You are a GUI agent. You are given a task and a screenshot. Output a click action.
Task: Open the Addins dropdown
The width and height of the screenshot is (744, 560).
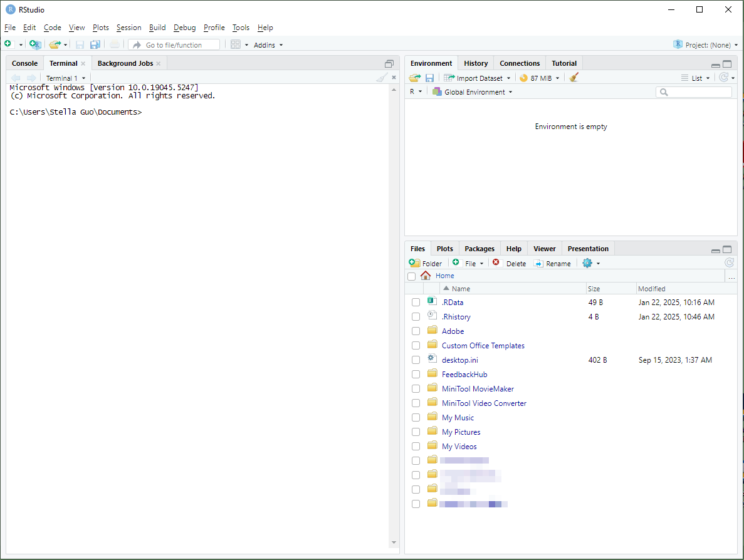(x=268, y=45)
